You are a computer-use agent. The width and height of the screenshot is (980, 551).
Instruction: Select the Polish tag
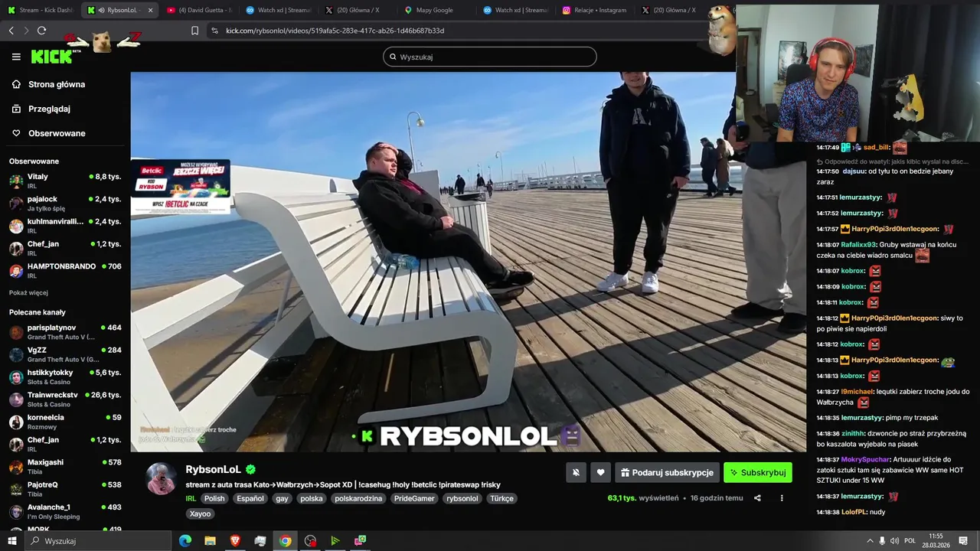pyautogui.click(x=214, y=498)
